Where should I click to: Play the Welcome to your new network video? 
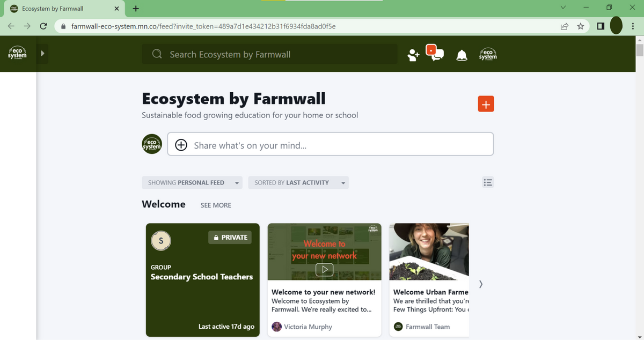[324, 270]
